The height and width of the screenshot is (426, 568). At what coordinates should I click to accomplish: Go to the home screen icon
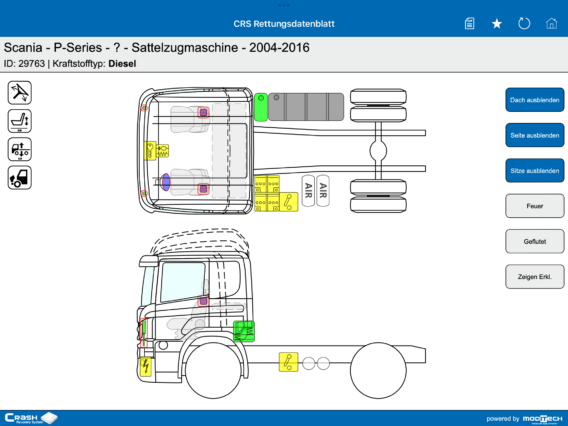551,24
